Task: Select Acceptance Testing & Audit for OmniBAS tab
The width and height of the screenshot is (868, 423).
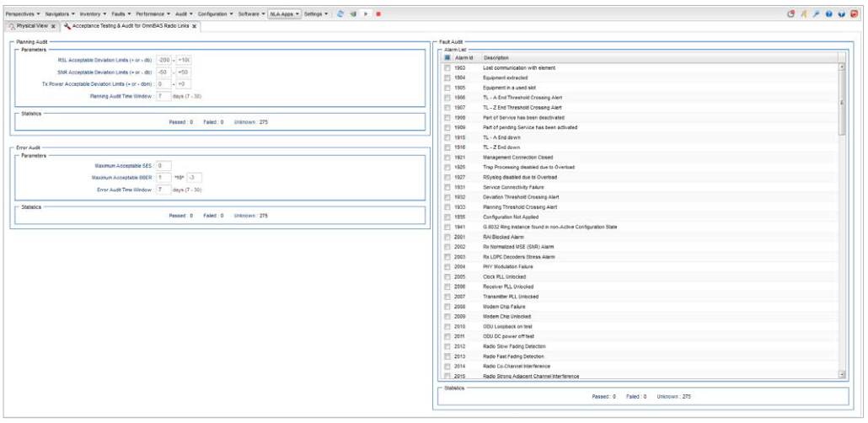Action: (x=131, y=26)
